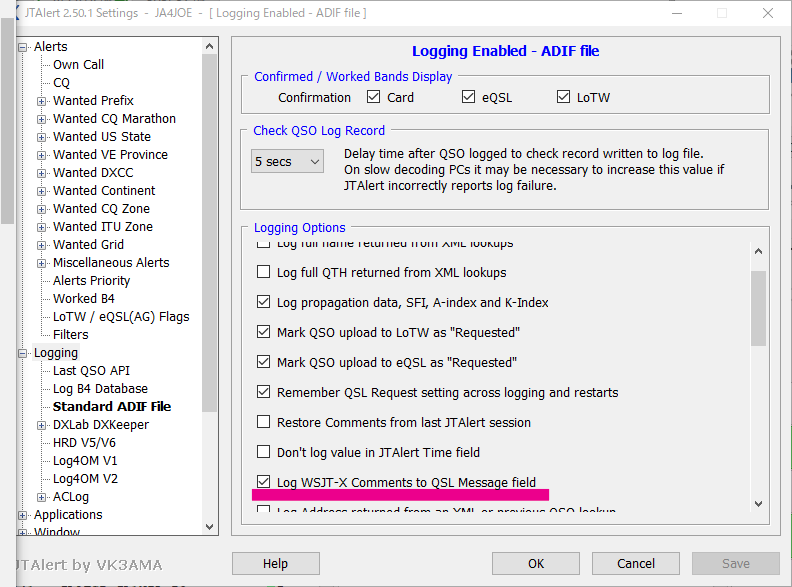The image size is (792, 587).
Task: Enable Log full QTH from XML lookups
Action: pyautogui.click(x=263, y=272)
